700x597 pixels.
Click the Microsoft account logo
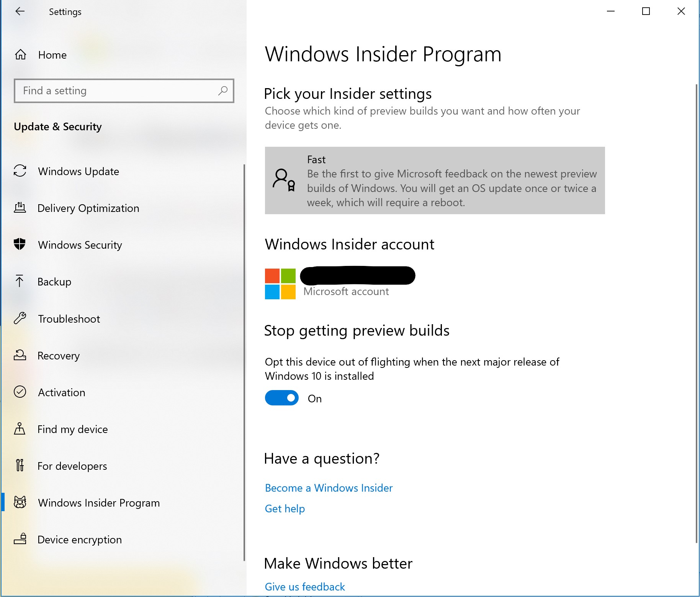(280, 284)
